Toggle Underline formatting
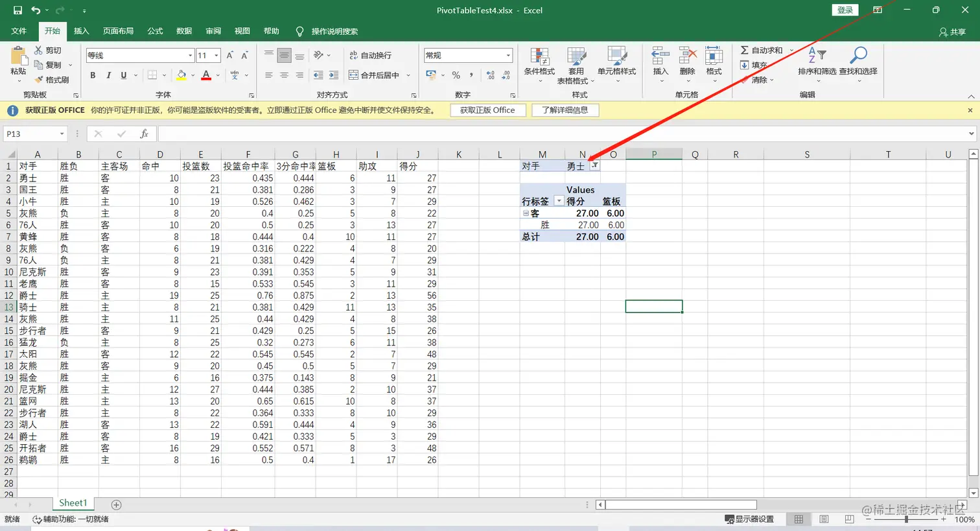The width and height of the screenshot is (980, 531). [x=124, y=75]
